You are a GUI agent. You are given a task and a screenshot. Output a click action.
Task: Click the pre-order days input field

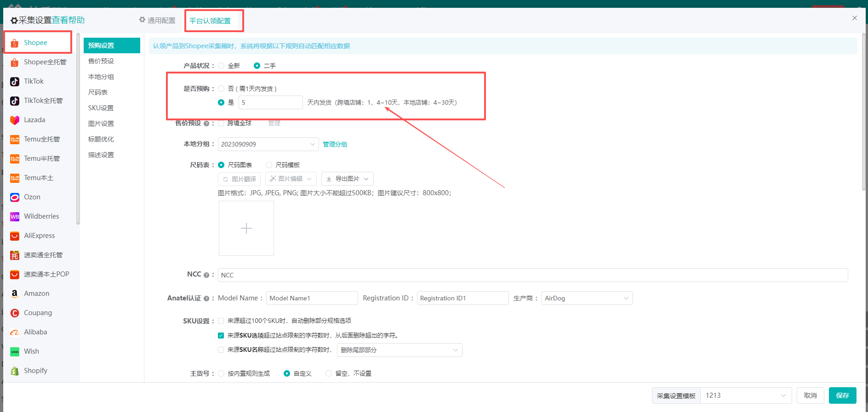pyautogui.click(x=270, y=102)
